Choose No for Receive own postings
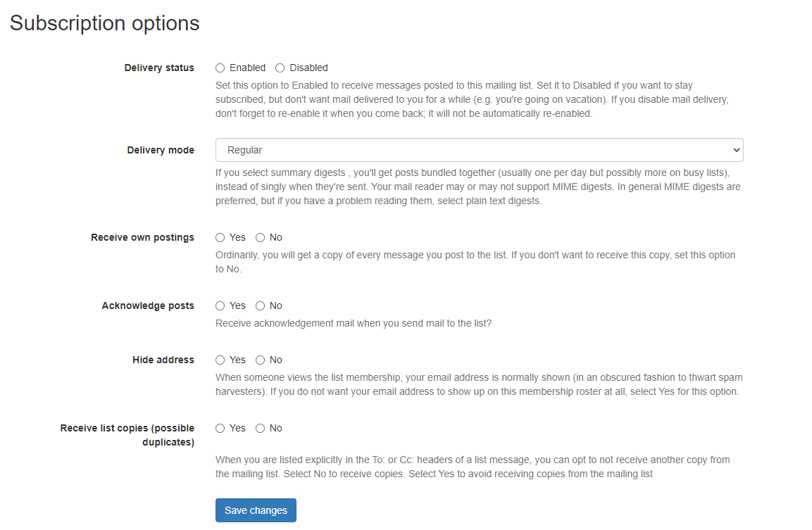This screenshot has height=530, width=812. pos(261,238)
